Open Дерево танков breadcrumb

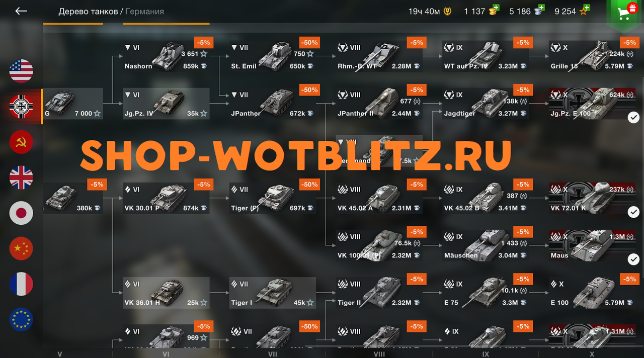pos(88,11)
